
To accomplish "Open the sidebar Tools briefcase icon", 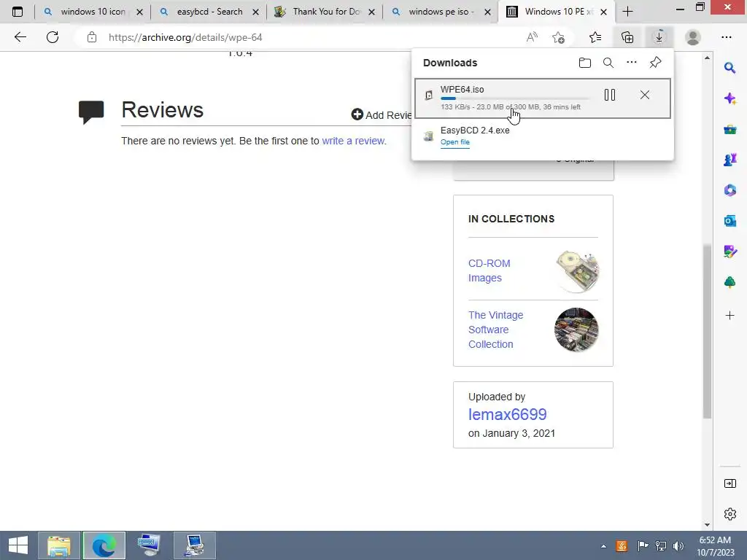I will 729,130.
